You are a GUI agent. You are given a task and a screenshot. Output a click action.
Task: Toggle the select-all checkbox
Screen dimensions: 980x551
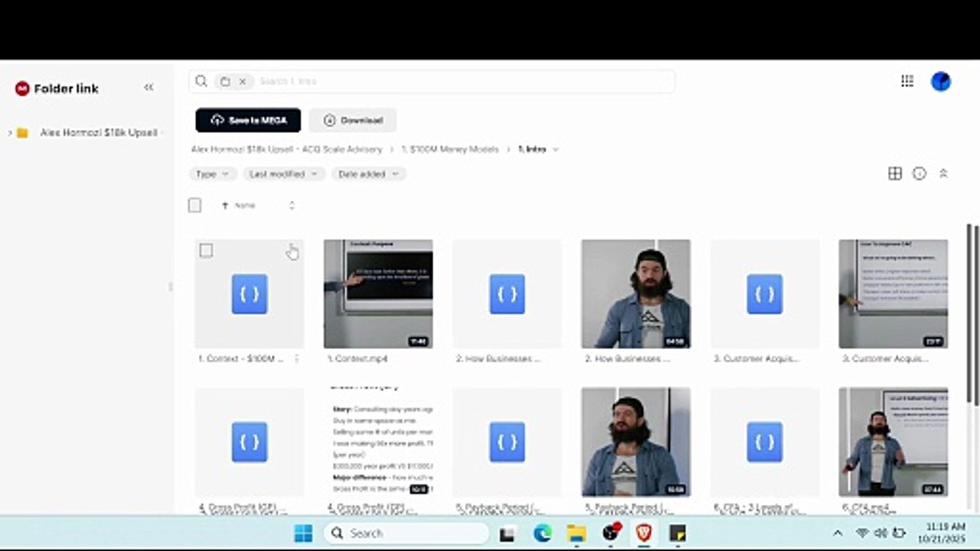point(194,205)
